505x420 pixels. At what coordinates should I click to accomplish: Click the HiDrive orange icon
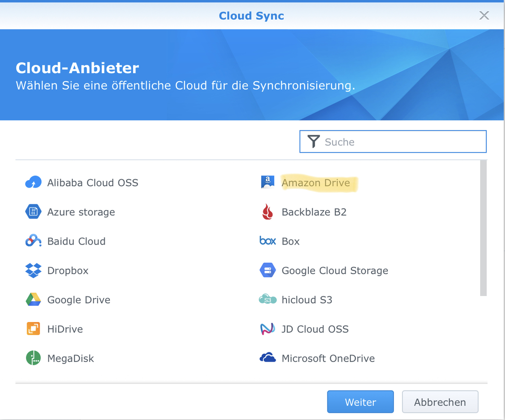(x=33, y=329)
